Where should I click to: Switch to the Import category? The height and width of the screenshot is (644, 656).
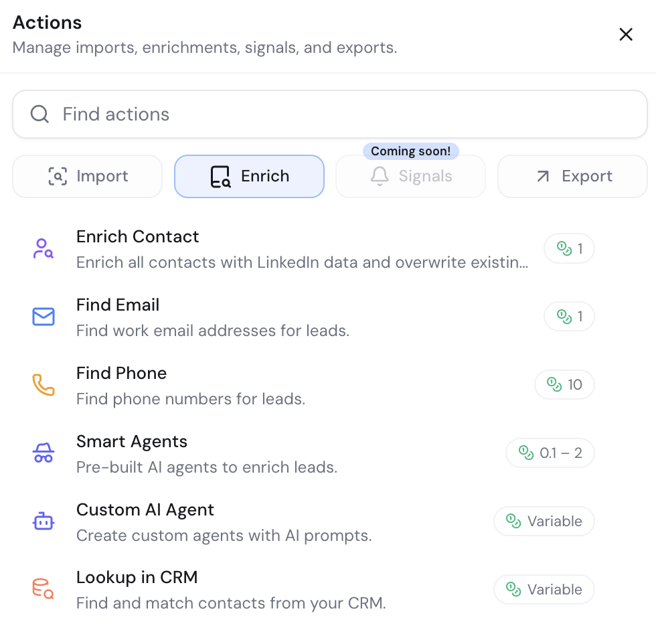click(87, 176)
